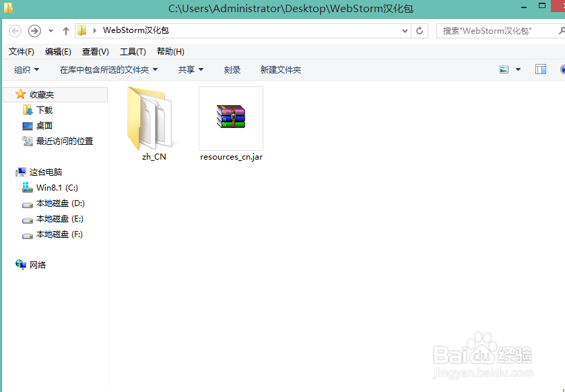
Task: Open 在库中包含所选的文件夹 dropdown
Action: tap(109, 69)
